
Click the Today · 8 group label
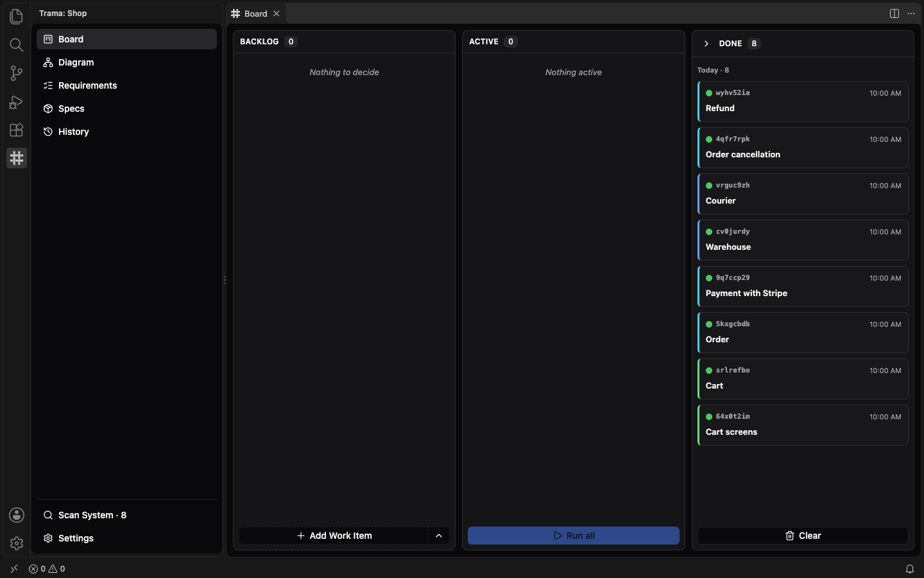tap(713, 70)
